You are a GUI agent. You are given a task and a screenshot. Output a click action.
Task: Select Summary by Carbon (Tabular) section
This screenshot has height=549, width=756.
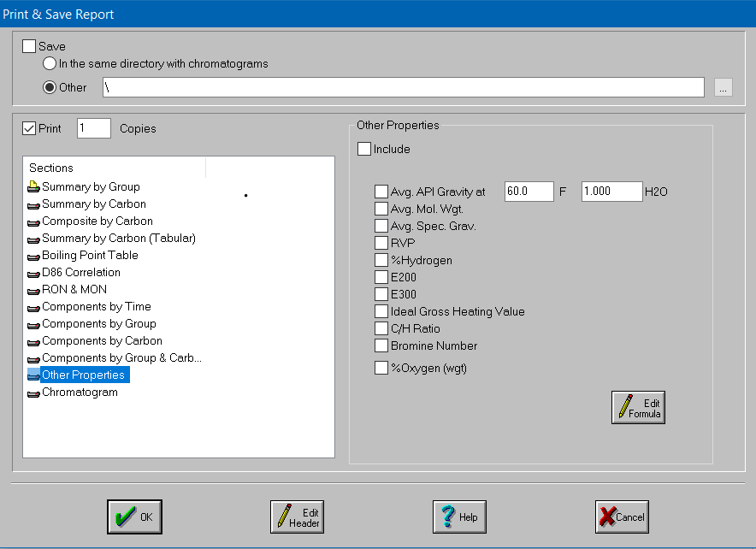118,239
